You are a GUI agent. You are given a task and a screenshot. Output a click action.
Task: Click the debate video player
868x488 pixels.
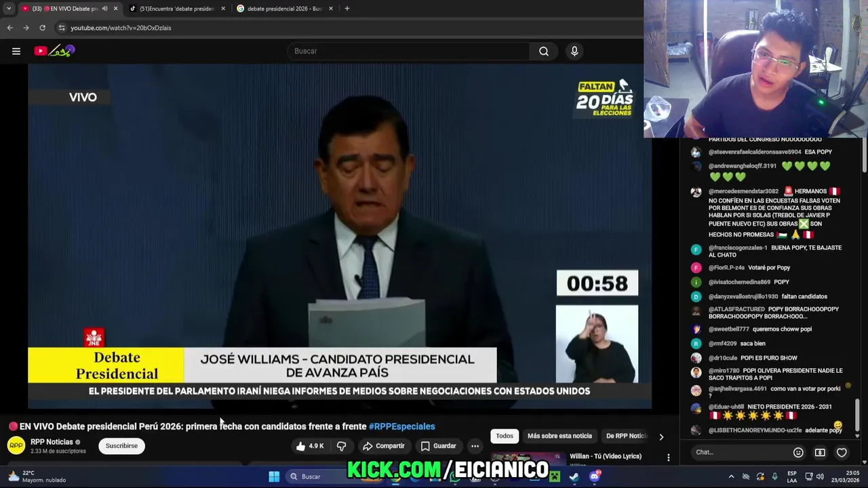340,237
